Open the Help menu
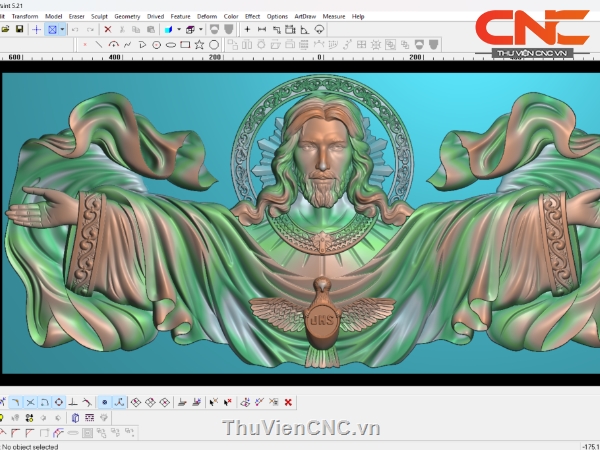600x450 pixels. 358,16
